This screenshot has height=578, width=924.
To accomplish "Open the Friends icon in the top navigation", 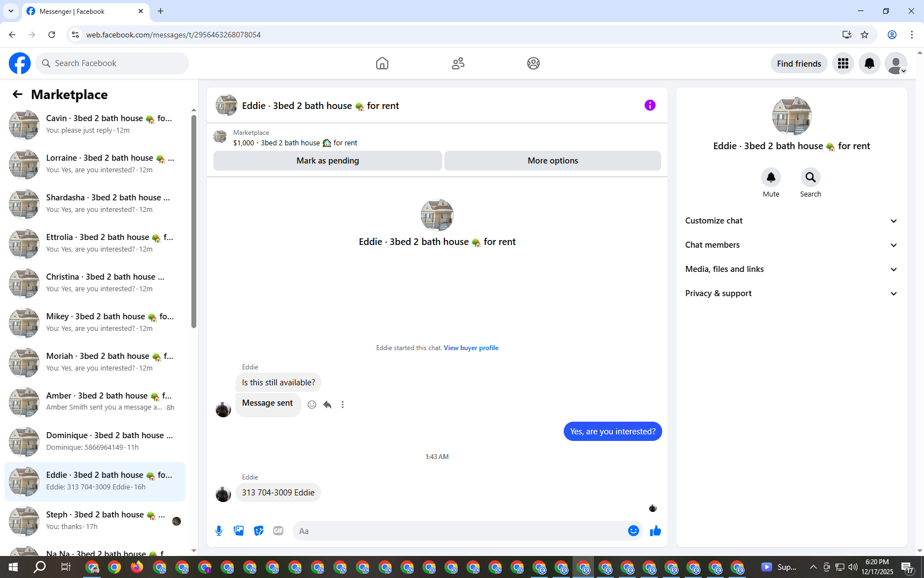I will point(458,63).
